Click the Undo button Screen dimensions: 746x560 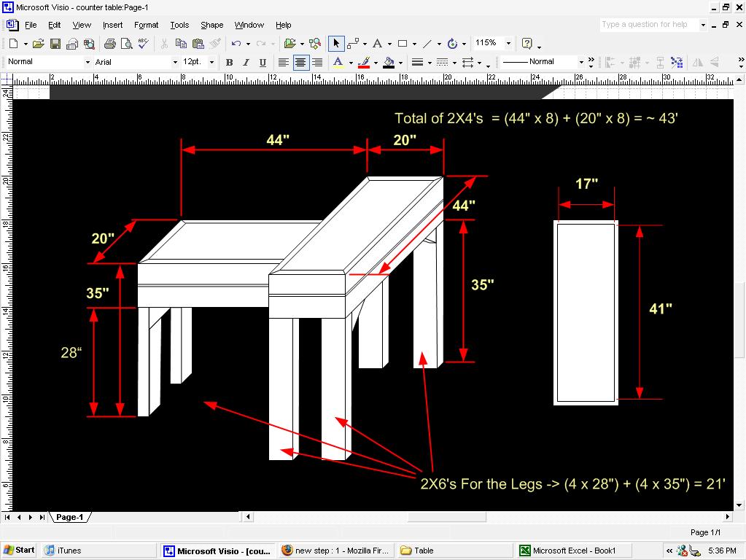tap(236, 43)
